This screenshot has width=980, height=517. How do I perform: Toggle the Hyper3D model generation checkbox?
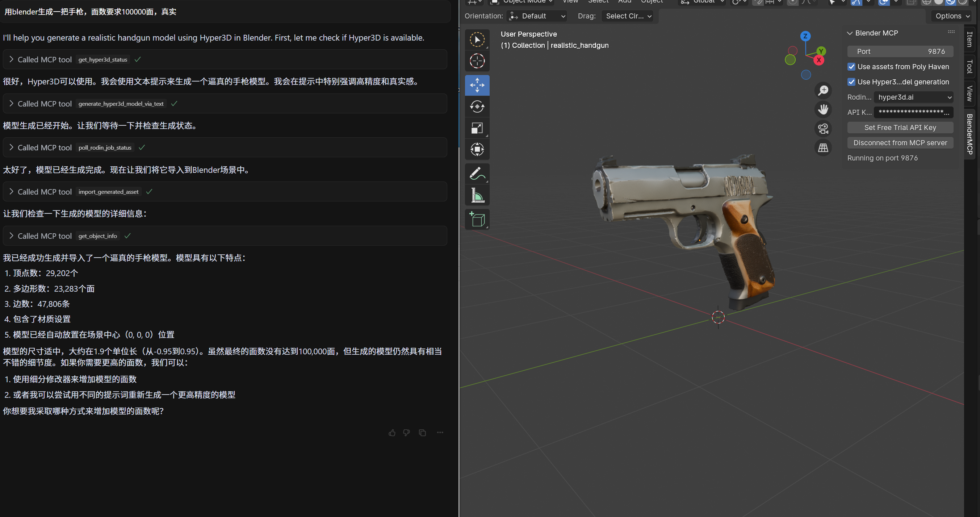(x=851, y=82)
